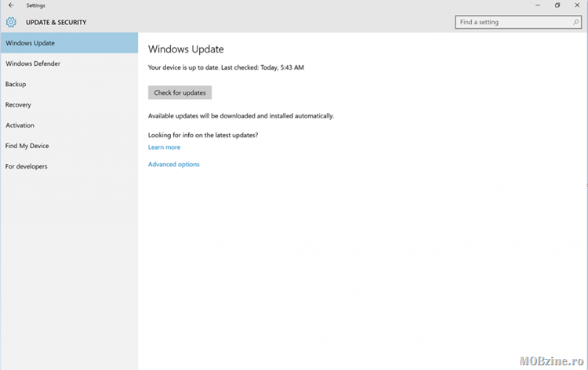Open the Windows Defender section
588x370 pixels.
69,63
